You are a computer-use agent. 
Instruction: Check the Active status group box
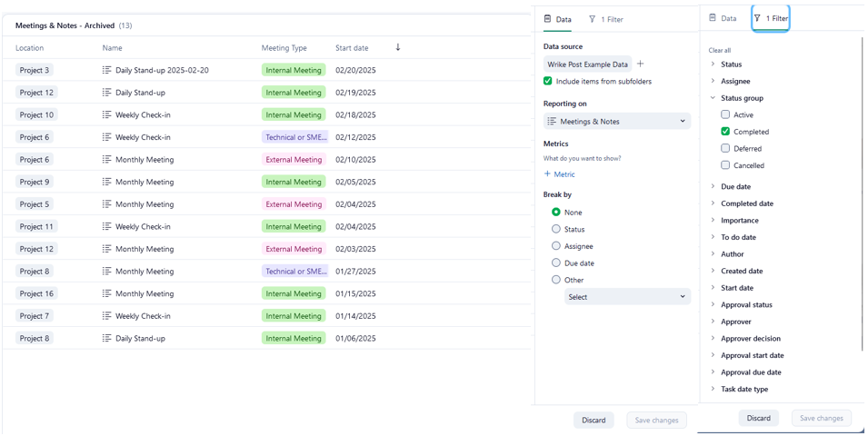(x=725, y=115)
